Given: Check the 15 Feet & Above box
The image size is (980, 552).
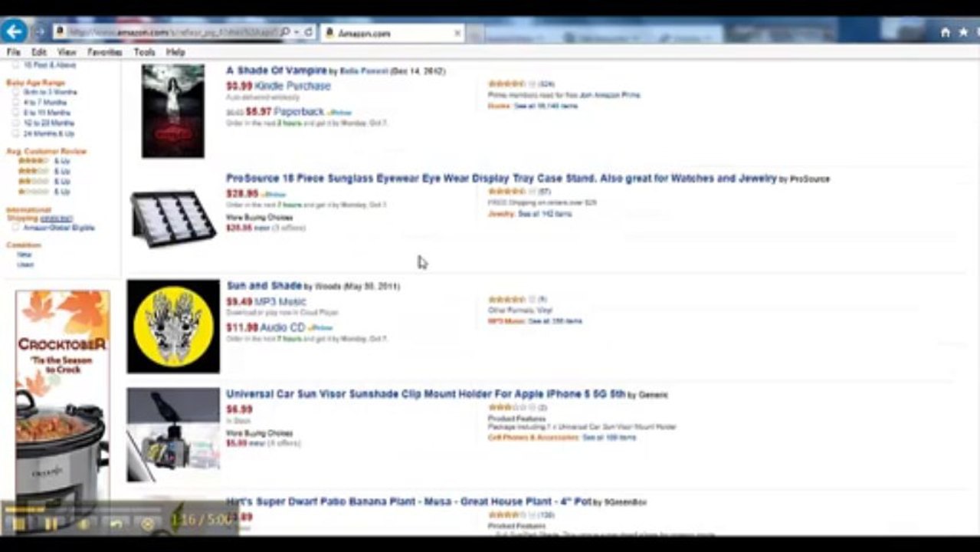Looking at the screenshot, I should click(16, 66).
